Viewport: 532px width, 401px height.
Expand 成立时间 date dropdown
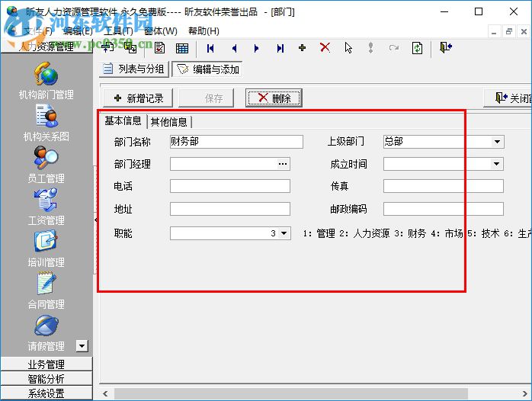click(497, 164)
